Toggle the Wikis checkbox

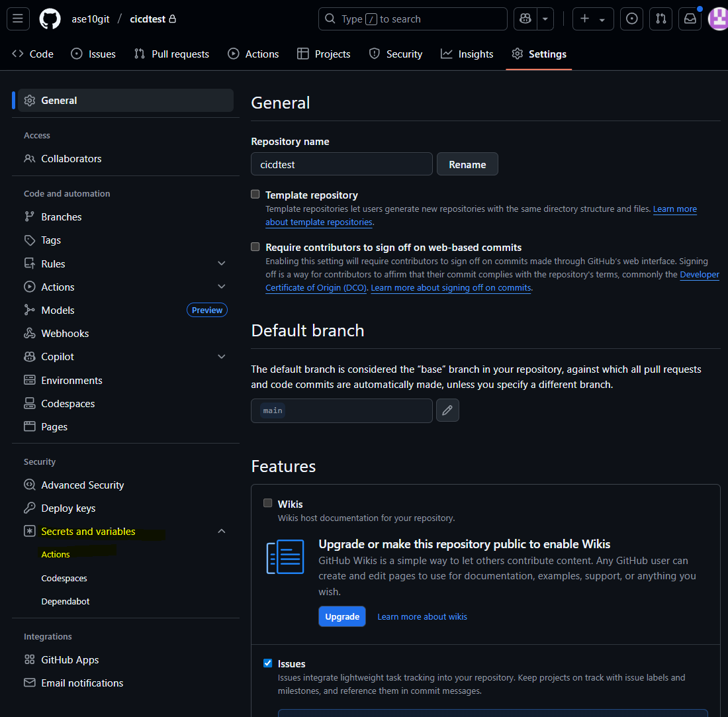coord(268,503)
